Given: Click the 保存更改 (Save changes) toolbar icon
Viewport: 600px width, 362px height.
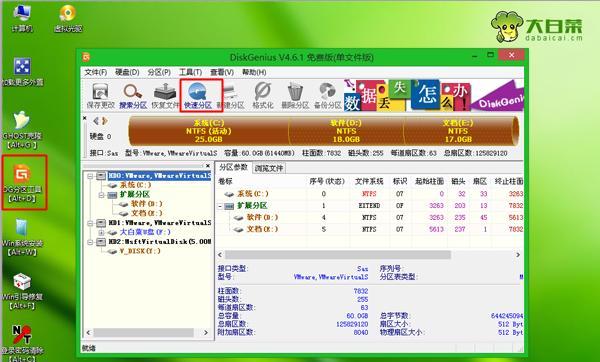Looking at the screenshot, I should click(100, 96).
